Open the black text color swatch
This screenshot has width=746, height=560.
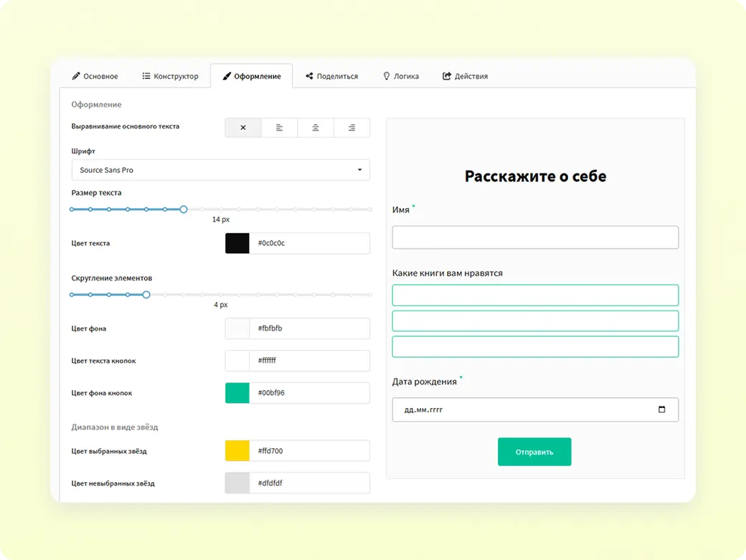(237, 243)
